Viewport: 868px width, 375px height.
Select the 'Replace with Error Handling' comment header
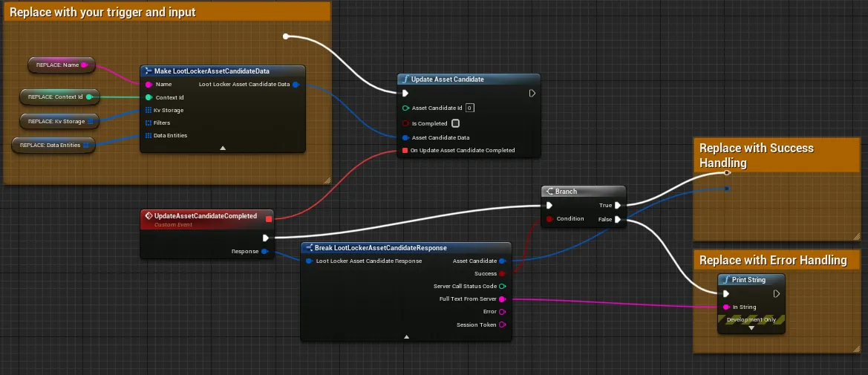pos(777,261)
